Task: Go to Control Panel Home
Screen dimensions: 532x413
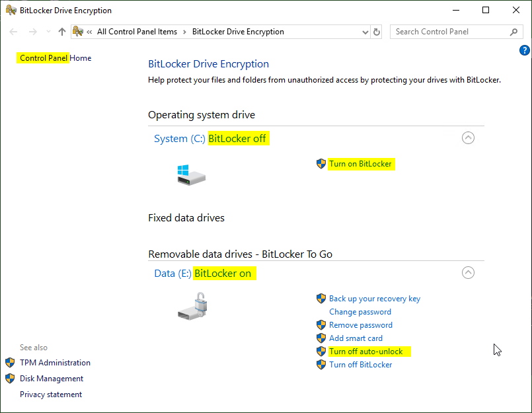Action: tap(56, 58)
